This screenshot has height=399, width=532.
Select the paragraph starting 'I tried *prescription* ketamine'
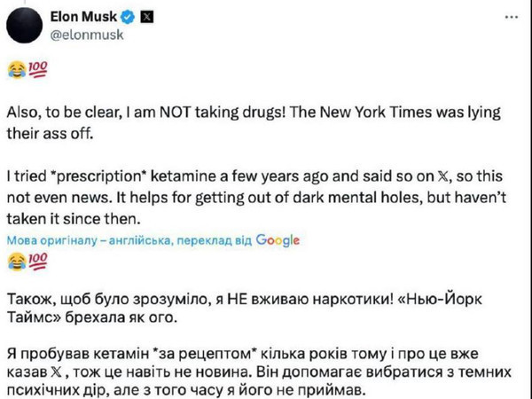[x=256, y=198]
